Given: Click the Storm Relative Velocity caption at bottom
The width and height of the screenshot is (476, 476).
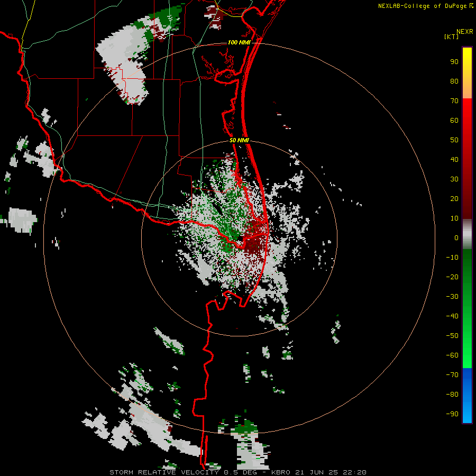Looking at the screenshot, I should (x=238, y=472).
